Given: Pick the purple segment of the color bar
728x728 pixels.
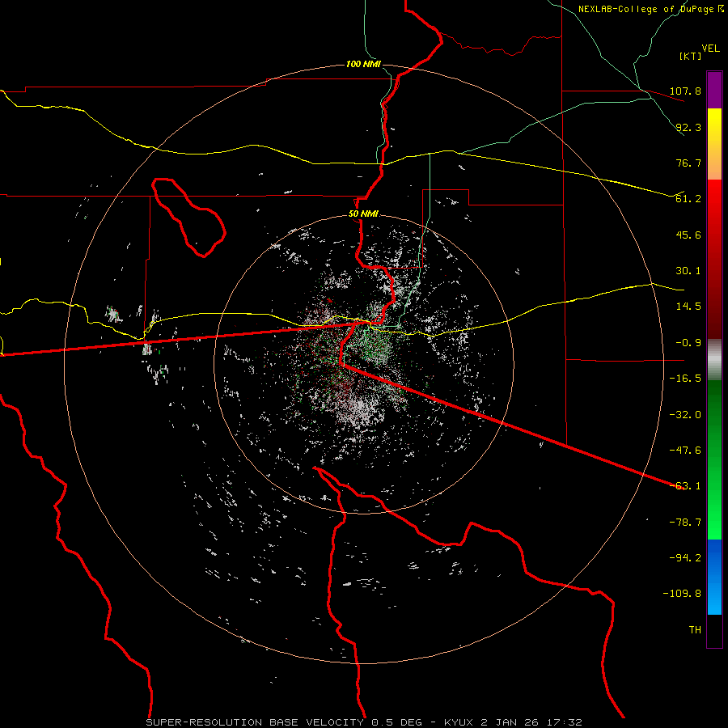Looking at the screenshot, I should click(x=714, y=90).
